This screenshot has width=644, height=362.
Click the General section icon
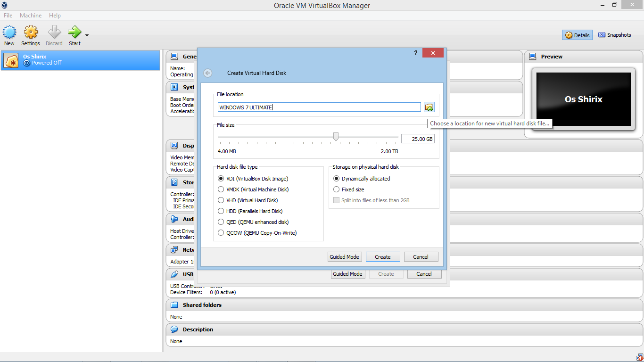[174, 57]
